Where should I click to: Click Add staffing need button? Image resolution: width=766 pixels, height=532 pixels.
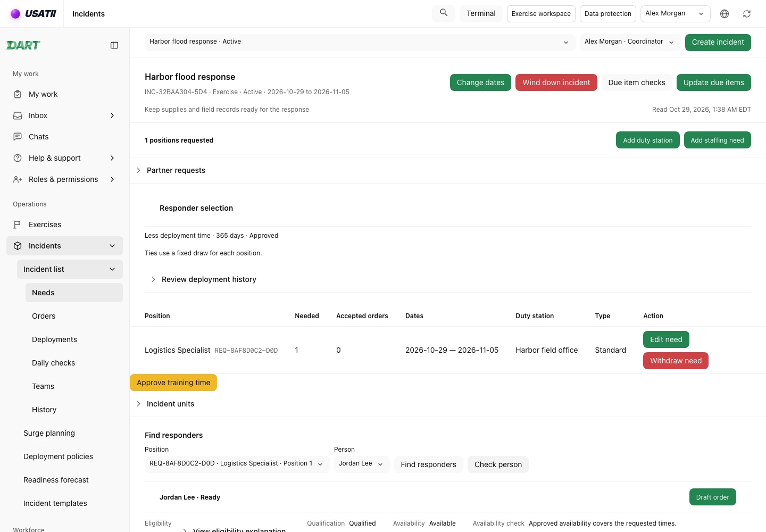pyautogui.click(x=717, y=140)
